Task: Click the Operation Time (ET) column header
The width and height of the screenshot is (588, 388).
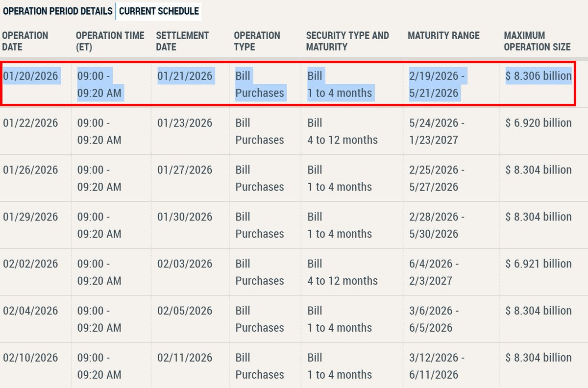Action: pos(110,41)
